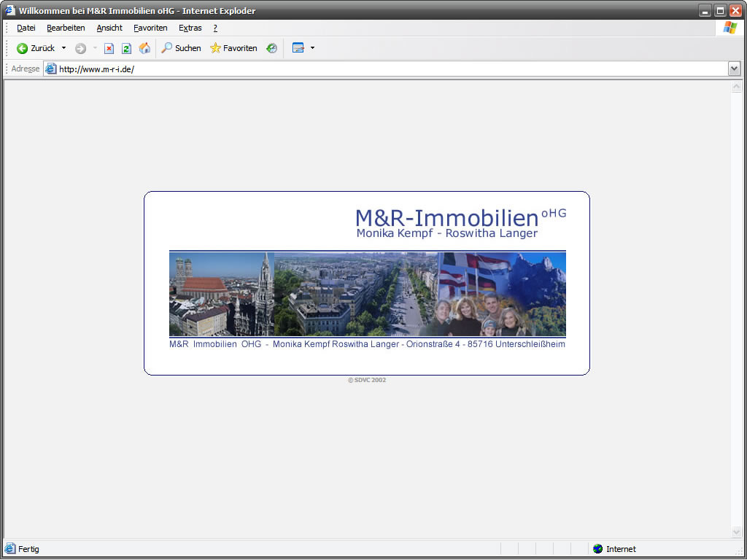Open the Datei menu
Viewport: 747px width, 560px height.
26,28
